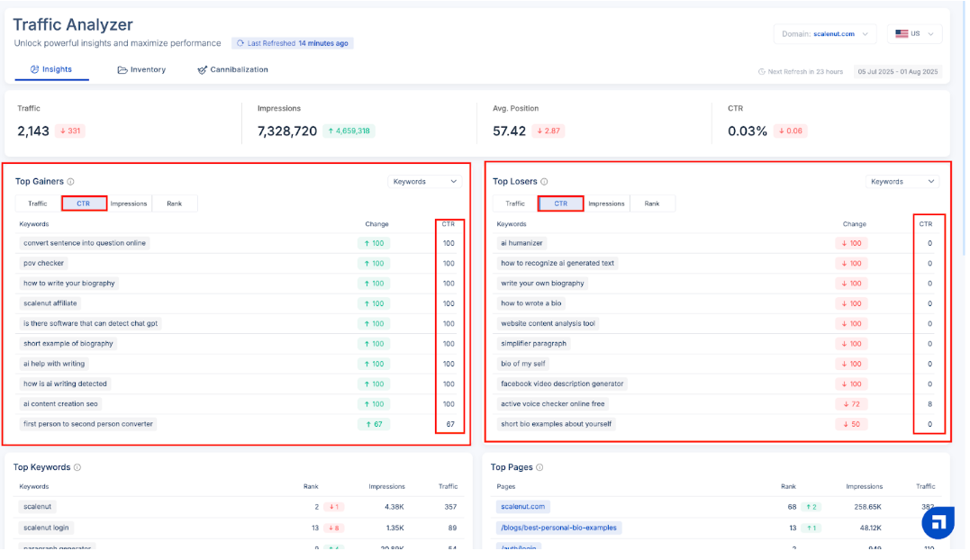Open the Cannibalization tab
970x560 pixels.
tap(232, 69)
